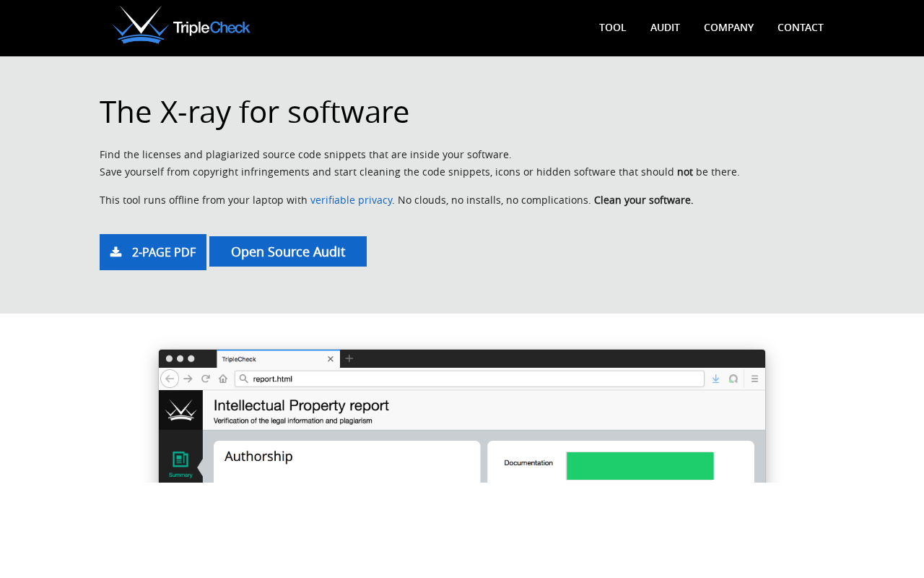
Task: Go to the AUDIT page
Action: pyautogui.click(x=665, y=27)
